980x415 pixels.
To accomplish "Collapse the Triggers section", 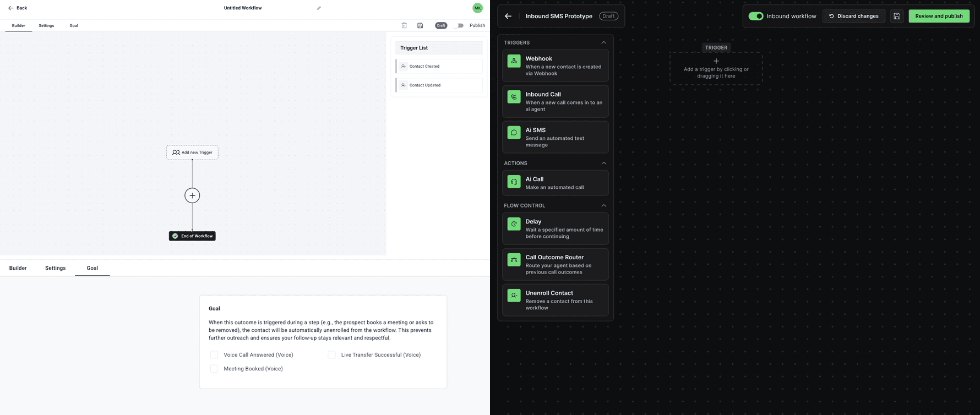I will coord(603,42).
